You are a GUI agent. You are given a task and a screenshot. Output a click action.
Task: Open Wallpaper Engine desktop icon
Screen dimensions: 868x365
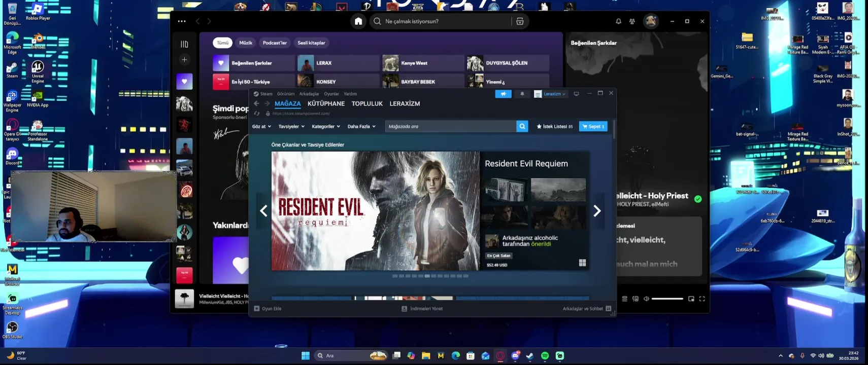[12, 101]
